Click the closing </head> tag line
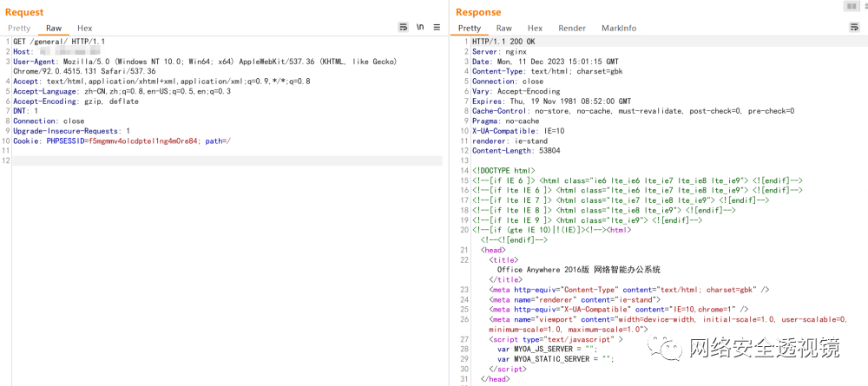868x386 pixels. pyautogui.click(x=496, y=379)
